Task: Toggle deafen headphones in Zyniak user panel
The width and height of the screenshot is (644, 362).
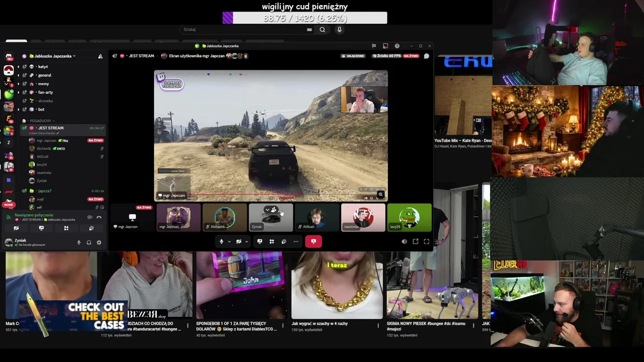Action: [89, 242]
